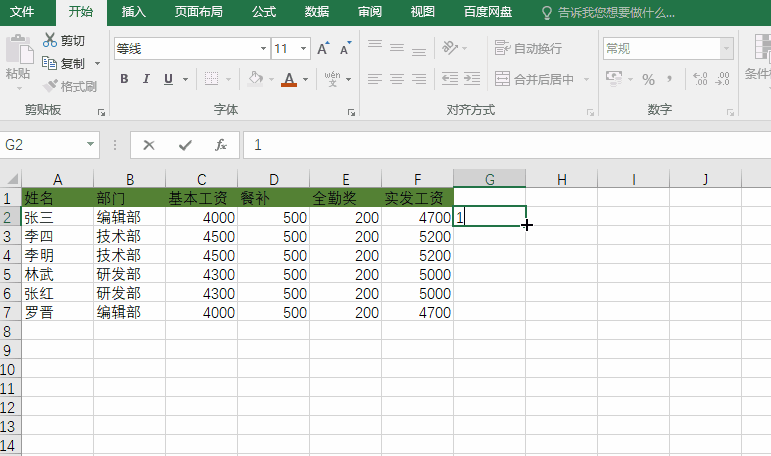
Task: Apply red font color A
Action: (289, 79)
